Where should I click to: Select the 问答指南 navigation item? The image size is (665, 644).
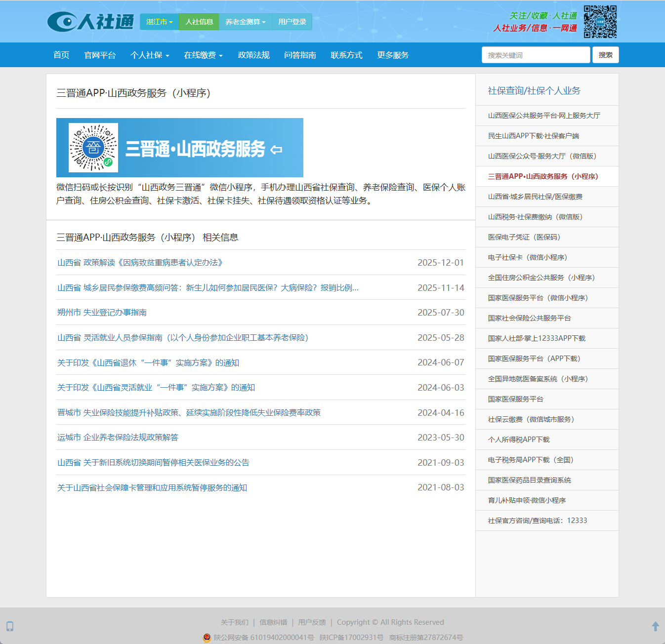[300, 55]
